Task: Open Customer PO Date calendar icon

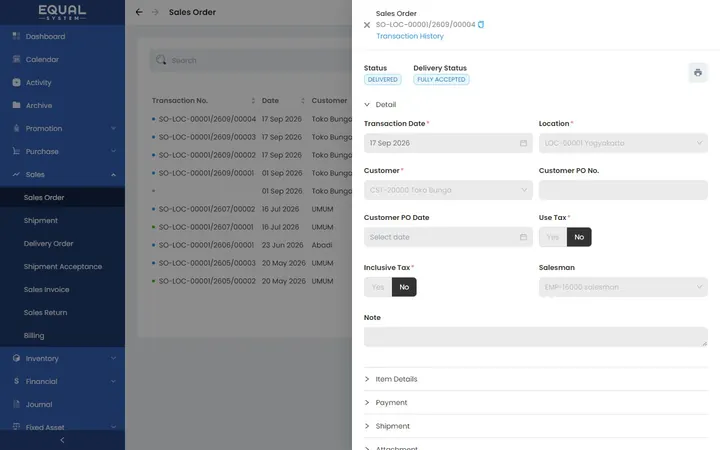Action: click(523, 237)
